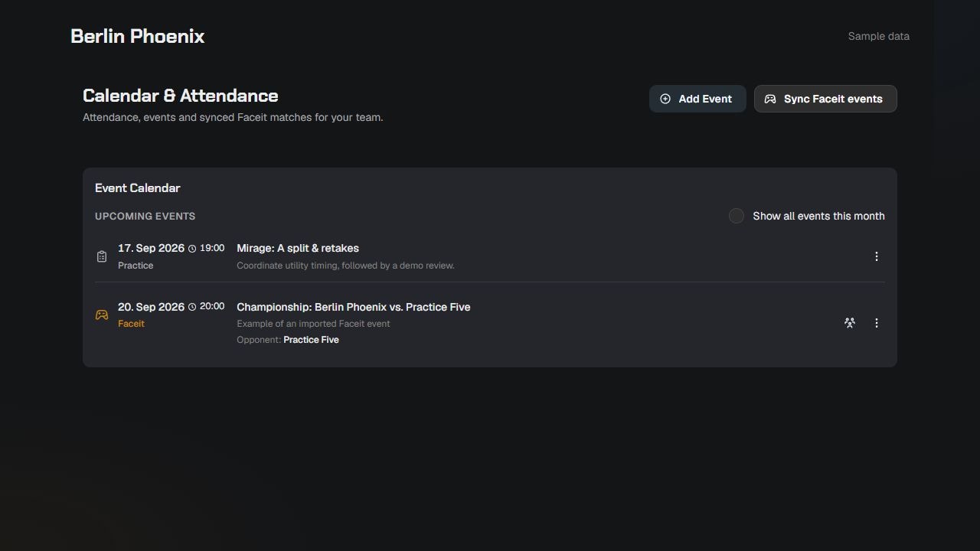This screenshot has width=980, height=551.
Task: Select Championship: Berlin Phoenix vs. Practice Five title
Action: [354, 307]
